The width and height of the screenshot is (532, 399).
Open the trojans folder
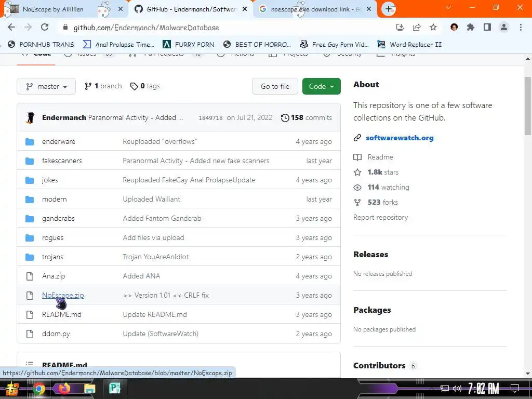(x=52, y=257)
